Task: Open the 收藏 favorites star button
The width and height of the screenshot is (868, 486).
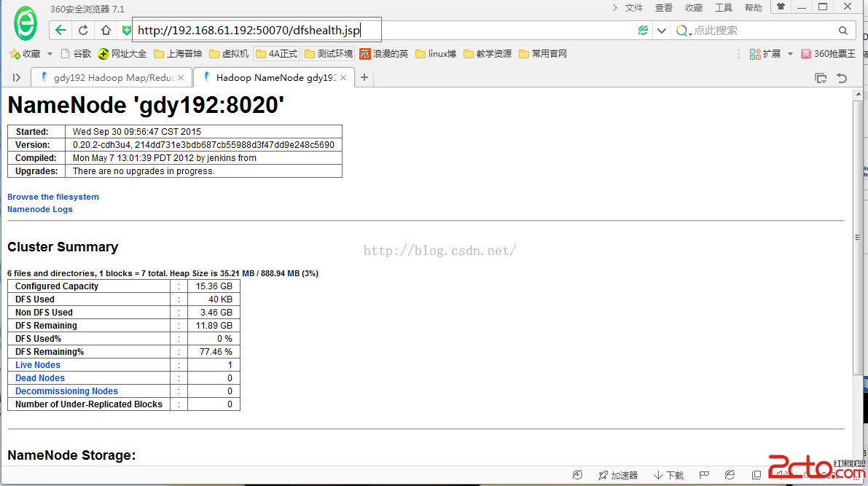Action: click(x=25, y=54)
